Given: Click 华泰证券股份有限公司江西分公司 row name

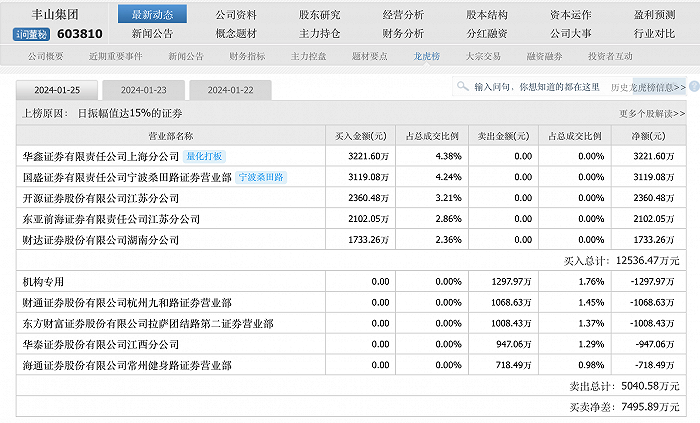Looking at the screenshot, I should coord(101,344).
